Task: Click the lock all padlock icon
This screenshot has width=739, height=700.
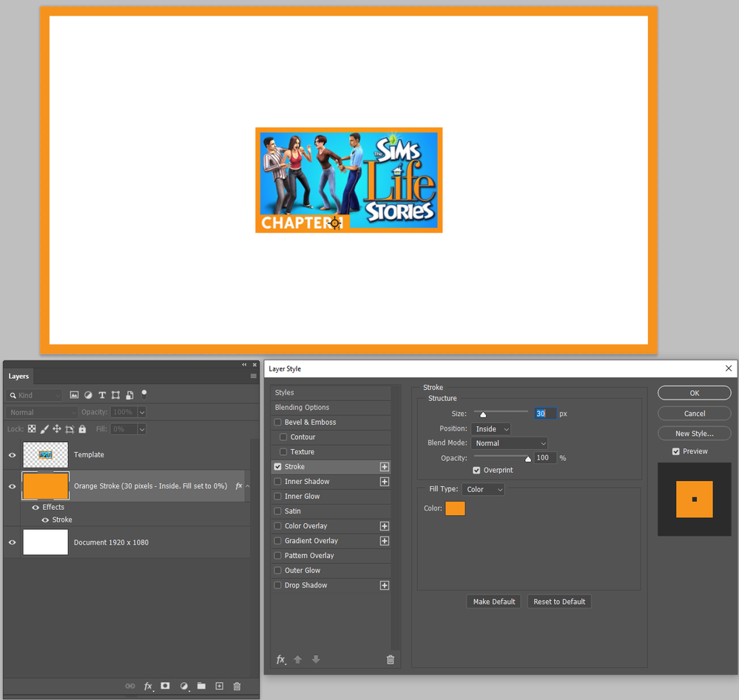Action: tap(82, 429)
